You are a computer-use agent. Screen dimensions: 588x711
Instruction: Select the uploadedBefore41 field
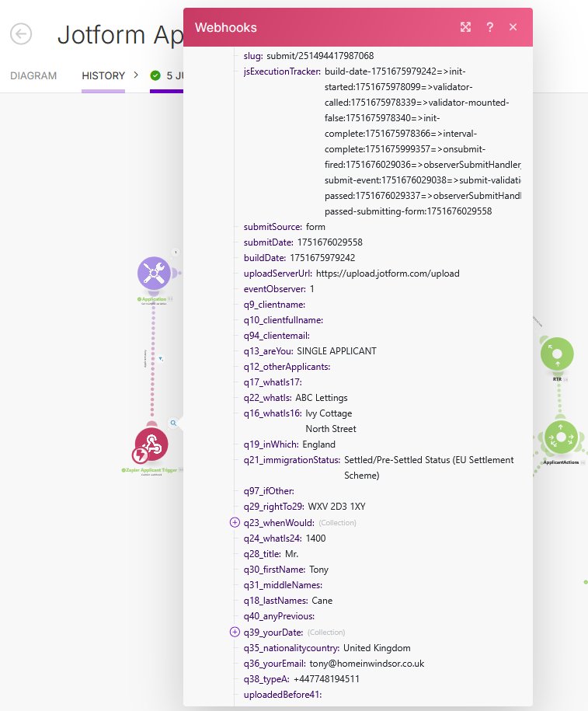[283, 695]
